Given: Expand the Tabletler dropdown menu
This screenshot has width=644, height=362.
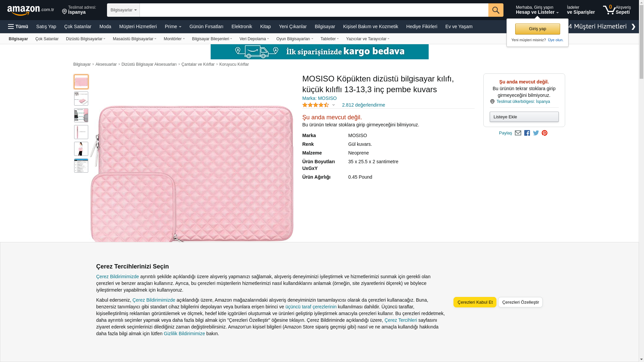Looking at the screenshot, I should pos(329,39).
